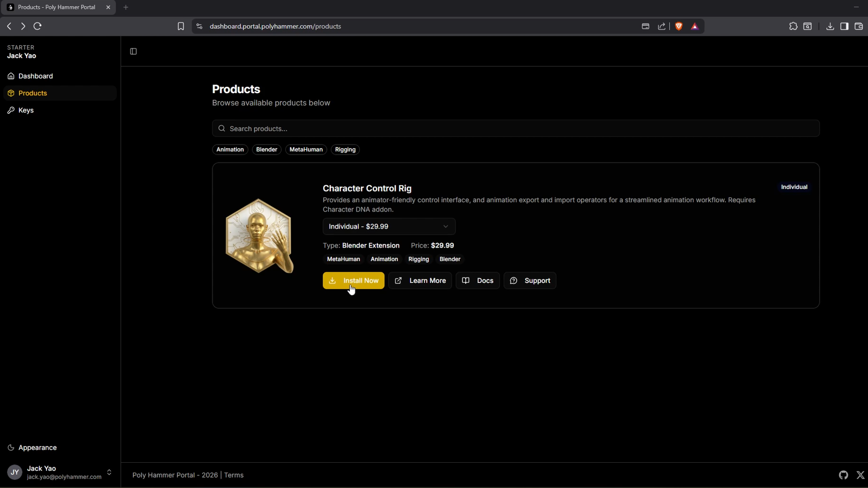The image size is (868, 488).
Task: Open Brave Shields lion icon
Action: click(679, 26)
